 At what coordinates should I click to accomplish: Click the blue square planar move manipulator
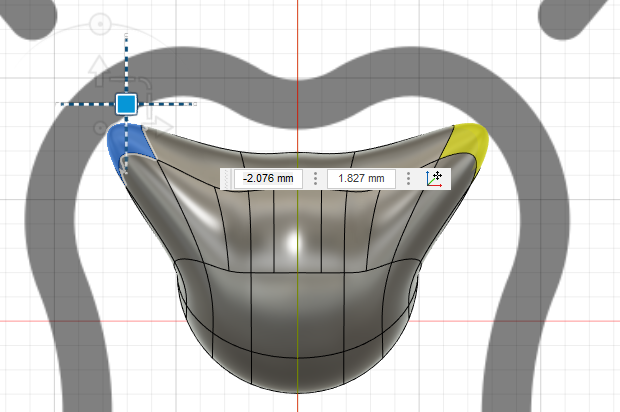click(127, 104)
